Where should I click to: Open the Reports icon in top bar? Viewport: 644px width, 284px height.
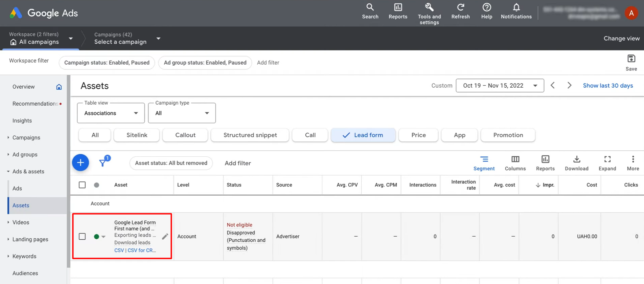tap(398, 11)
